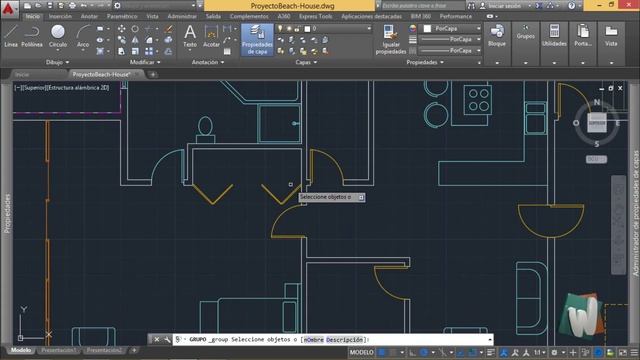640x360 pixels.
Task: Click Igualar propiedades tool
Action: pyautogui.click(x=391, y=40)
